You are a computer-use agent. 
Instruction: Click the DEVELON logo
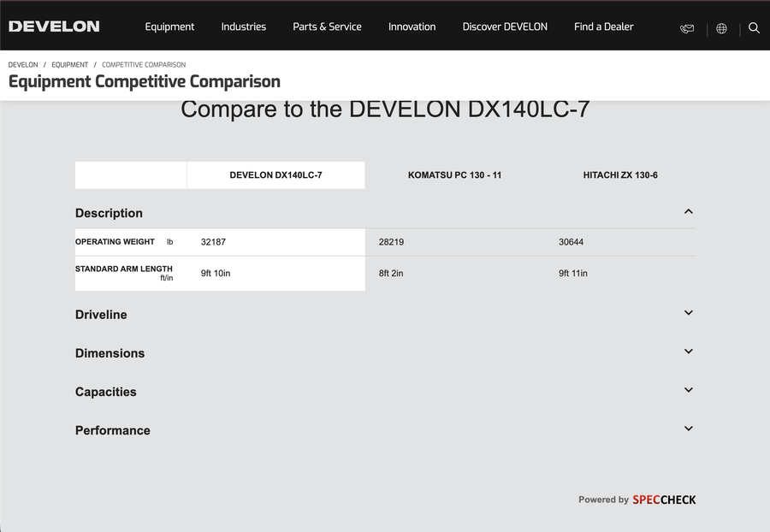click(54, 27)
